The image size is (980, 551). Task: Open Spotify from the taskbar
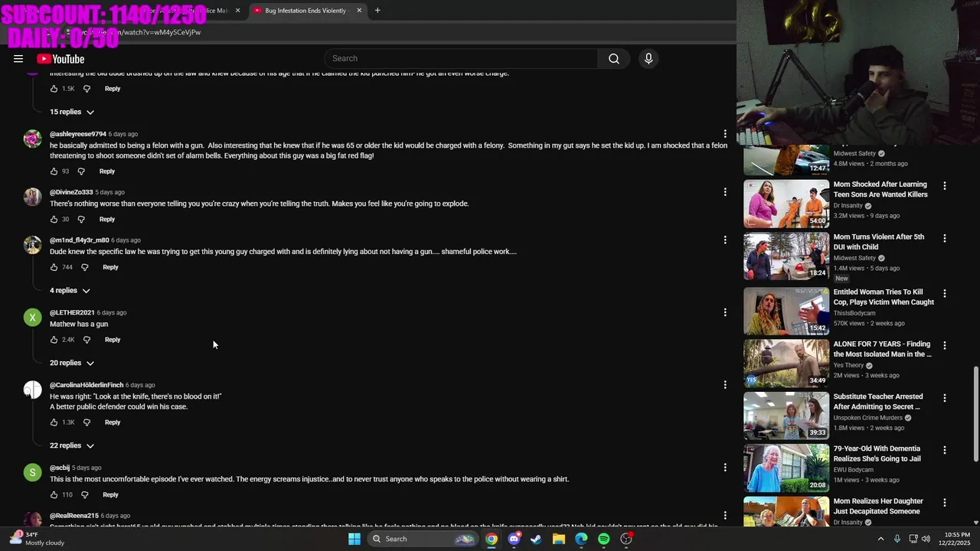[x=603, y=539]
